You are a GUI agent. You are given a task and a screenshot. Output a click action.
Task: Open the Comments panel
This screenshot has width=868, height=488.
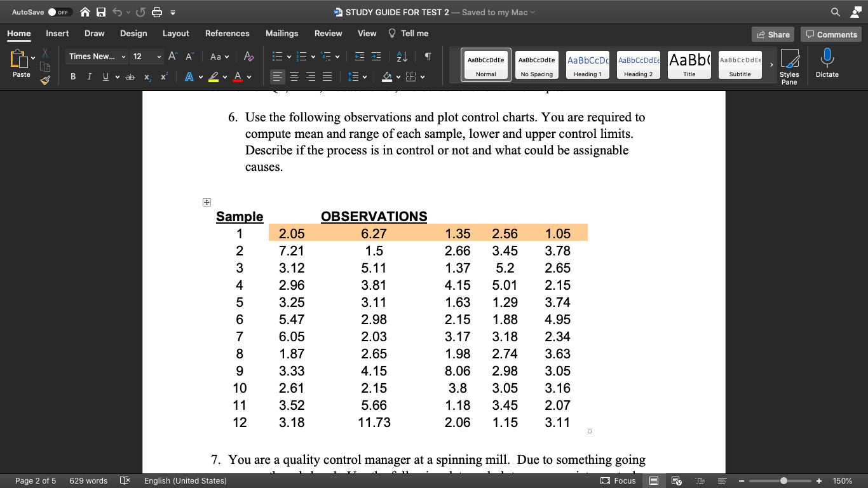tap(831, 34)
